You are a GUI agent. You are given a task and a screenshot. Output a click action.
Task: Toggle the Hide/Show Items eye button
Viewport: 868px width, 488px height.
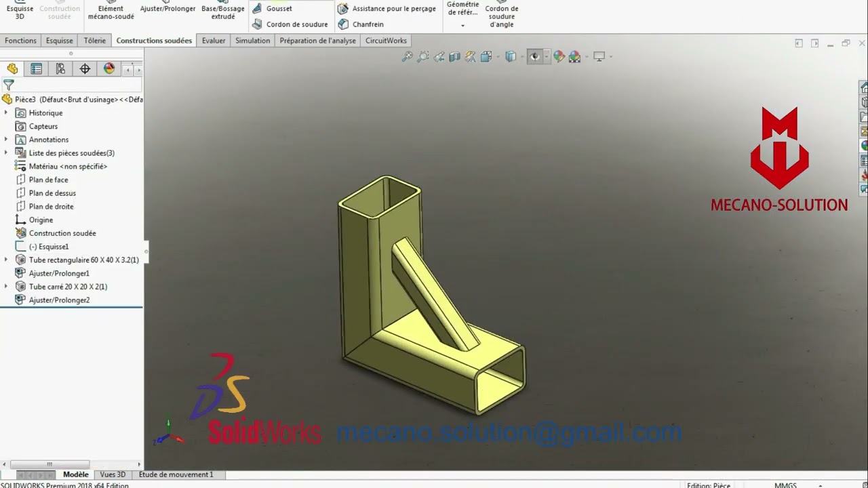click(534, 57)
